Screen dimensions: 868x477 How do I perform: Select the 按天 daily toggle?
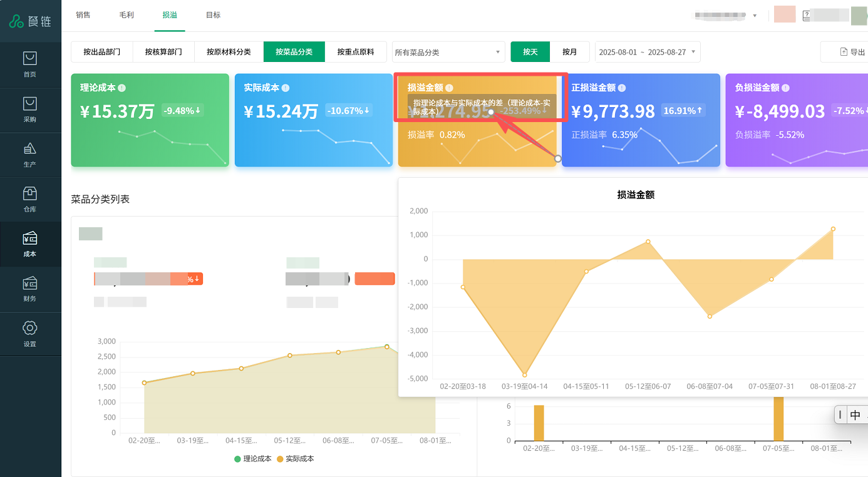tap(530, 52)
